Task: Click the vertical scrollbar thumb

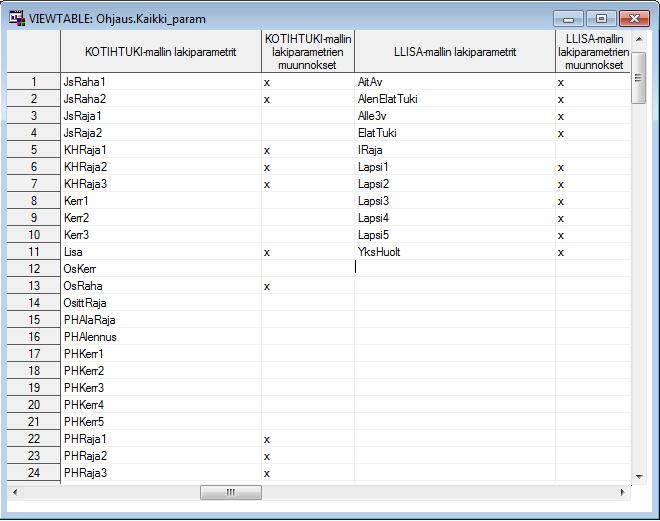Action: tap(639, 78)
